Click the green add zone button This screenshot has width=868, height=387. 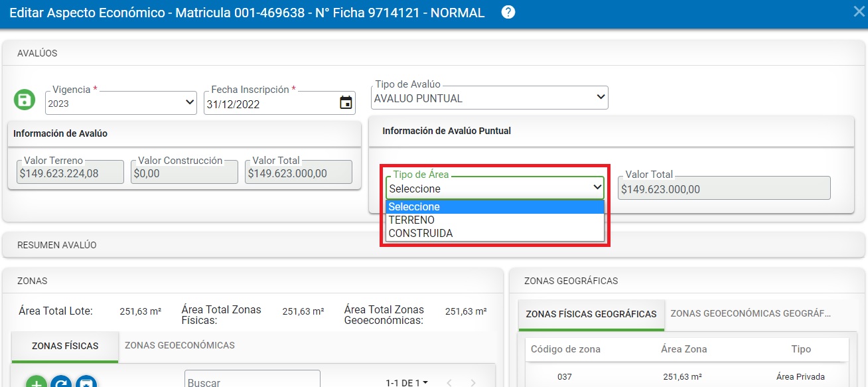pos(36,383)
